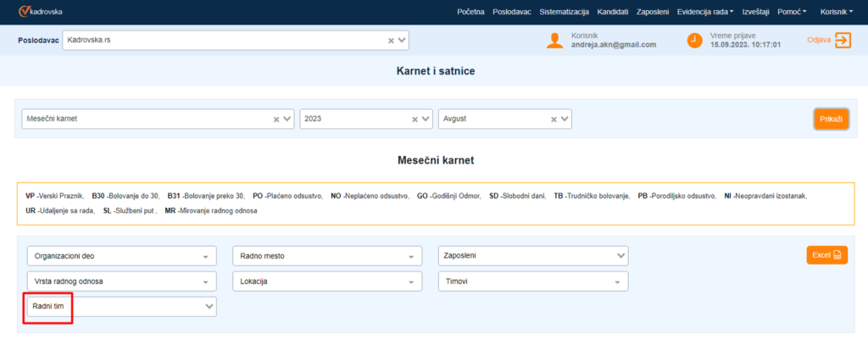
Task: Open the Organizacioni deo dropdown
Action: 121,256
